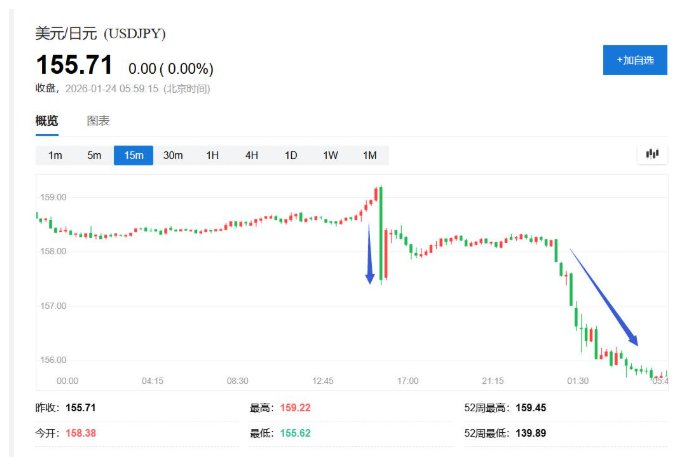Click the candlestick chart type icon

[653, 154]
